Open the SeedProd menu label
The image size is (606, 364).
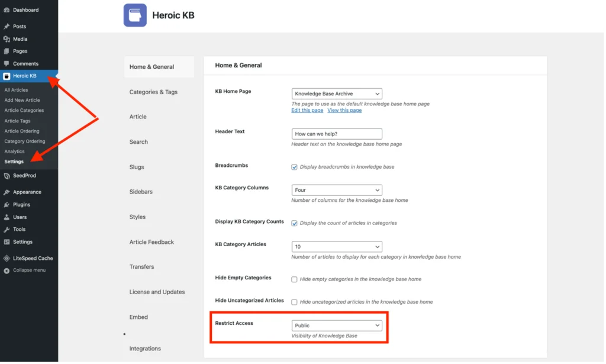coord(25,176)
